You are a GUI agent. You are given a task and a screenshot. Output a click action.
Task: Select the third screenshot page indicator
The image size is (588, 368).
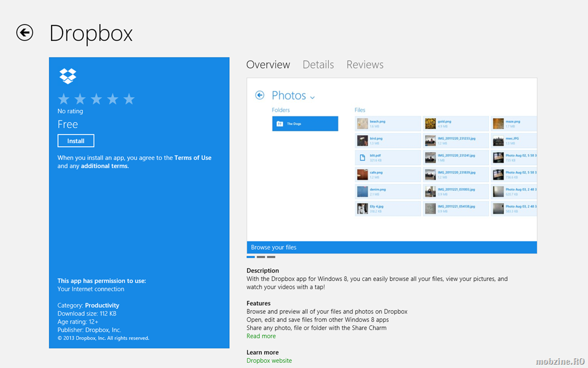pyautogui.click(x=271, y=257)
